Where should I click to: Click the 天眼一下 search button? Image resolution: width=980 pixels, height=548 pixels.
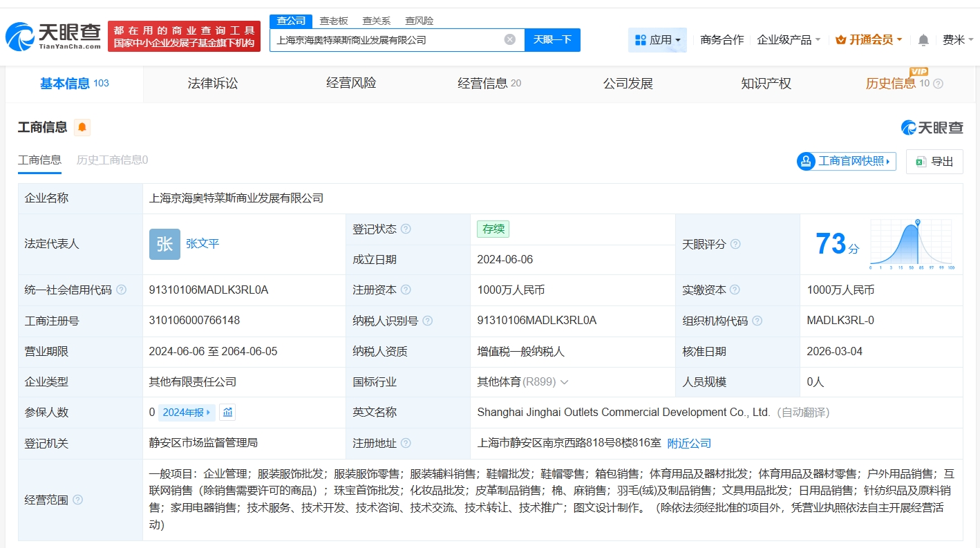click(552, 40)
